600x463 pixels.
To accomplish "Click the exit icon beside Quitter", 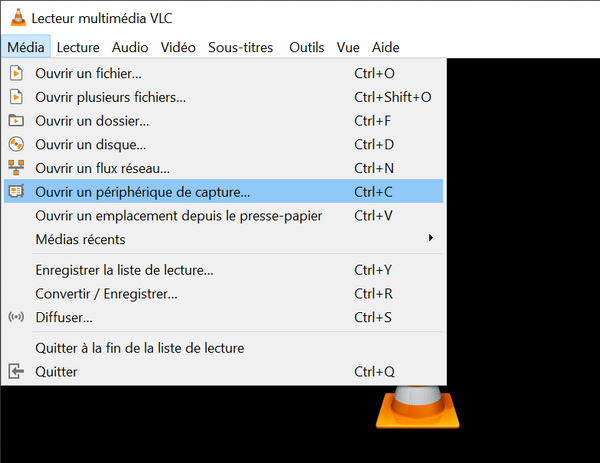I will coord(16,371).
